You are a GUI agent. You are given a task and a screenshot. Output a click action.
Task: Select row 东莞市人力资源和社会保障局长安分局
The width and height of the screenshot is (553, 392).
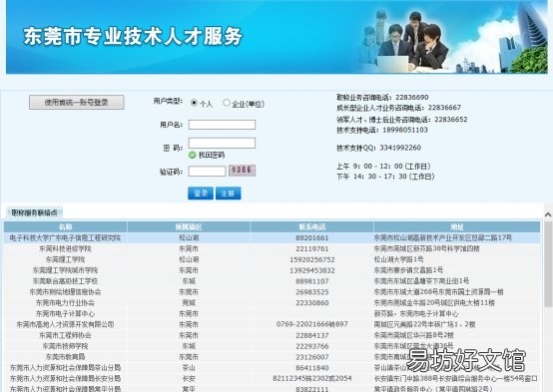pyautogui.click(x=272, y=379)
